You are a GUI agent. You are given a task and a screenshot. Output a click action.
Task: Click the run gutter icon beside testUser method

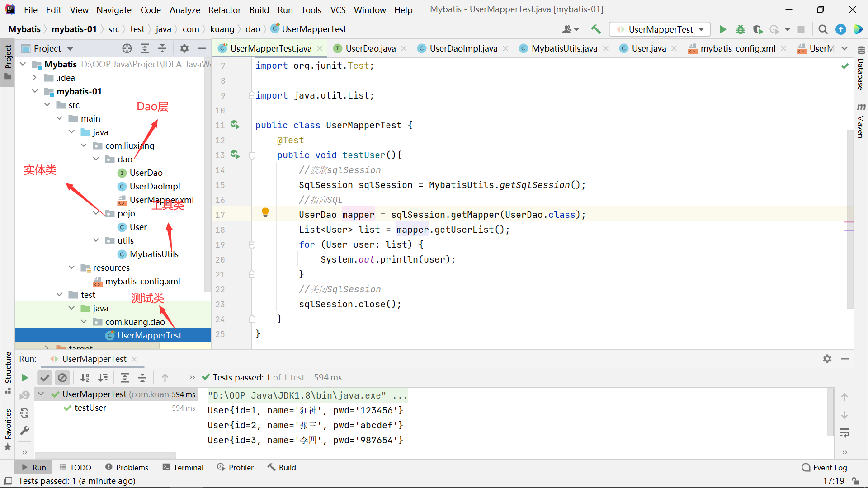click(235, 155)
